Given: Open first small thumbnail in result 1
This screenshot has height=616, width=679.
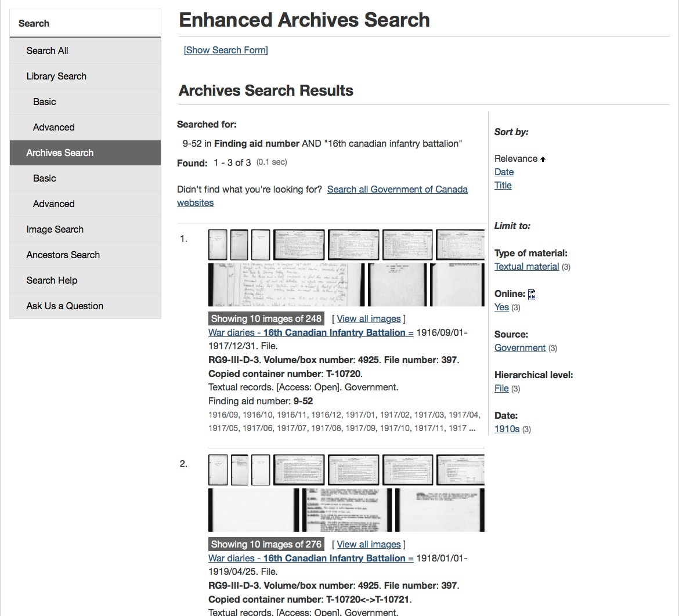Looking at the screenshot, I should click(218, 245).
